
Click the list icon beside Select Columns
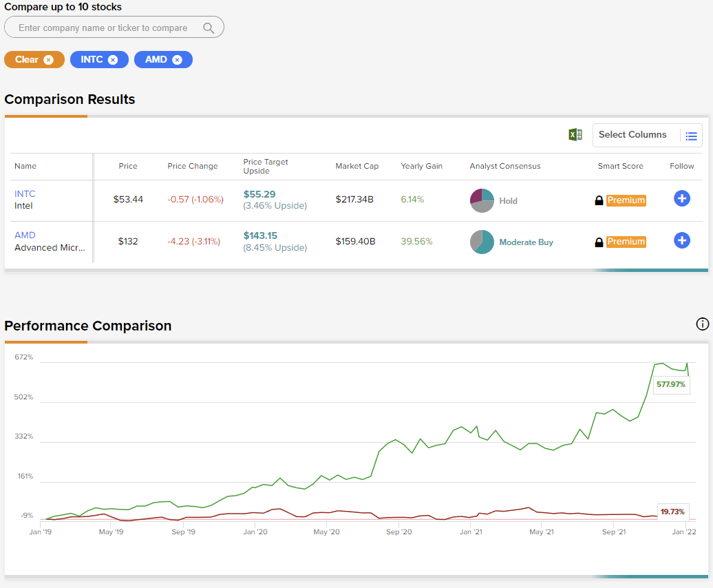691,136
